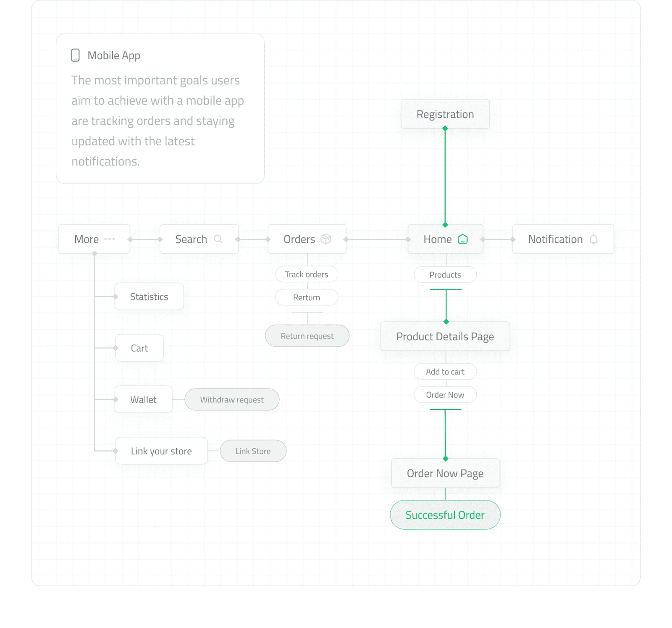Image resolution: width=672 pixels, height=628 pixels.
Task: Select the Order Now Page node
Action: click(445, 473)
